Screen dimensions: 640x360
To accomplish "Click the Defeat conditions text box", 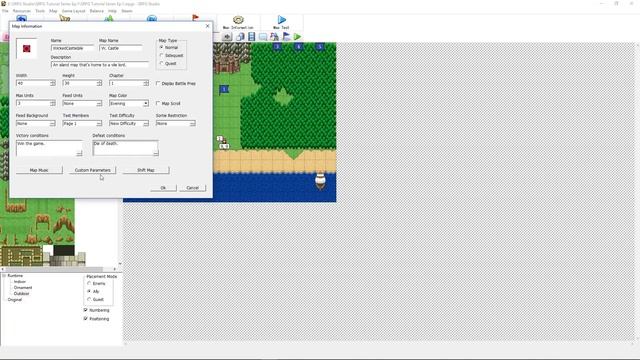I will [125, 148].
